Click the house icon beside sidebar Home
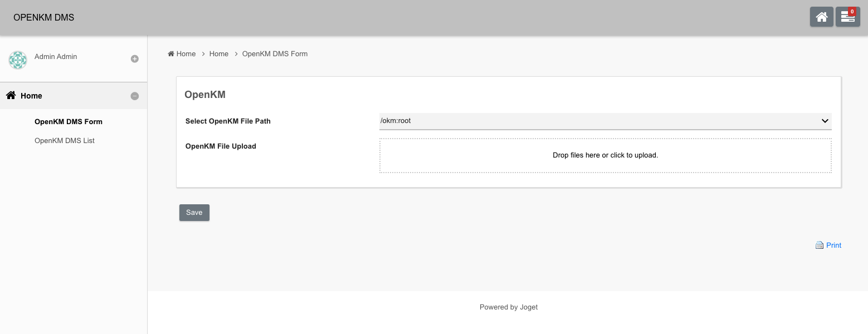868x334 pixels. coord(11,96)
